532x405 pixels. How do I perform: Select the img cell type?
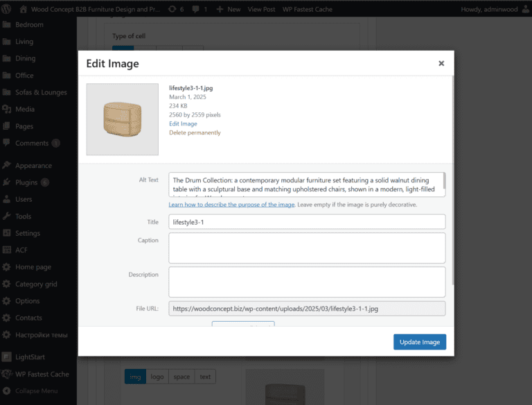click(x=135, y=377)
